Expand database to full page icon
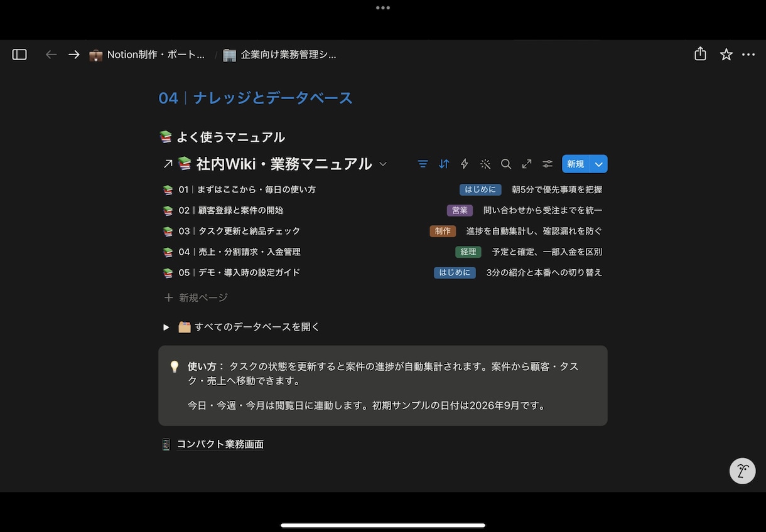Image resolution: width=766 pixels, height=532 pixels. pos(527,164)
